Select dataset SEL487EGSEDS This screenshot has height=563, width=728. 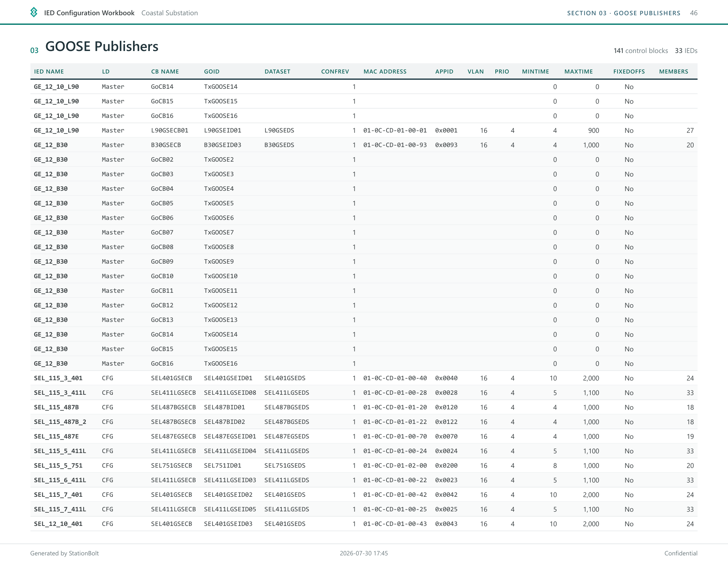(x=287, y=436)
